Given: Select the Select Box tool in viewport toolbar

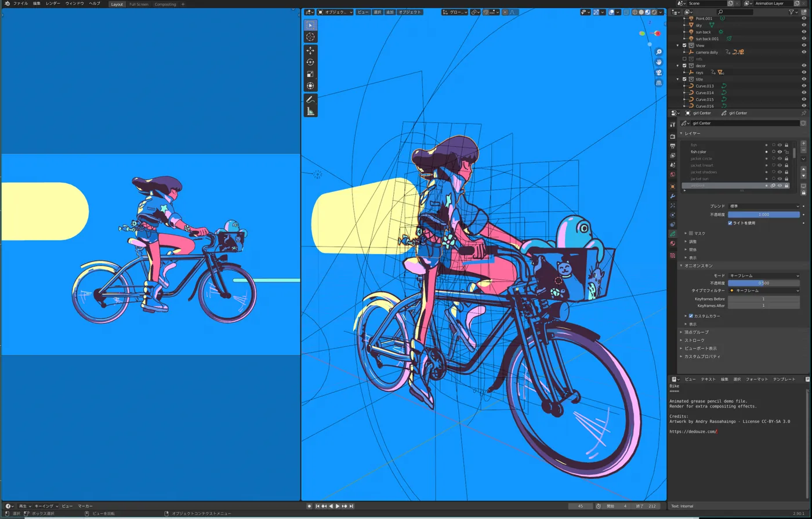Looking at the screenshot, I should (310, 25).
